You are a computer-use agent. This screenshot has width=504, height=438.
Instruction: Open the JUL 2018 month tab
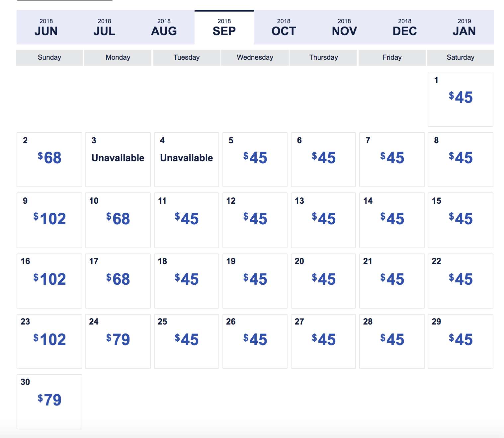[105, 28]
